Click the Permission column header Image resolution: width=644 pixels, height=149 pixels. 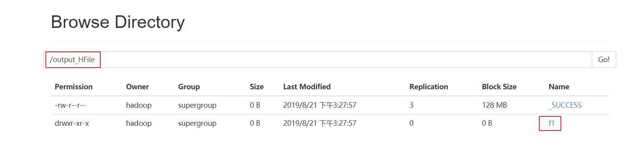[x=74, y=86]
